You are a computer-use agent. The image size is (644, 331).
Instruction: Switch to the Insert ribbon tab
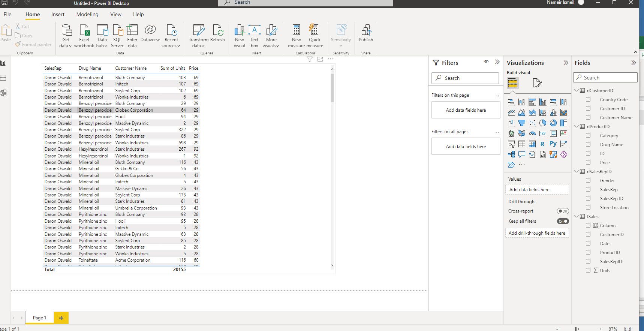click(58, 14)
